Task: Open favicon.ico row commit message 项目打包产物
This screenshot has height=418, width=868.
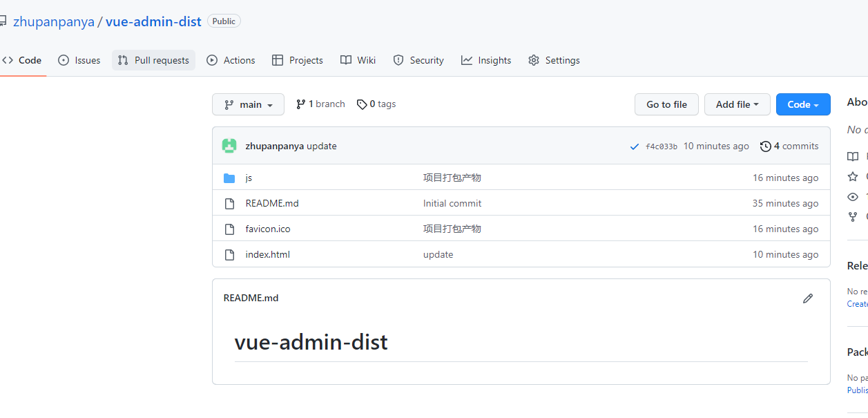Action: (452, 229)
